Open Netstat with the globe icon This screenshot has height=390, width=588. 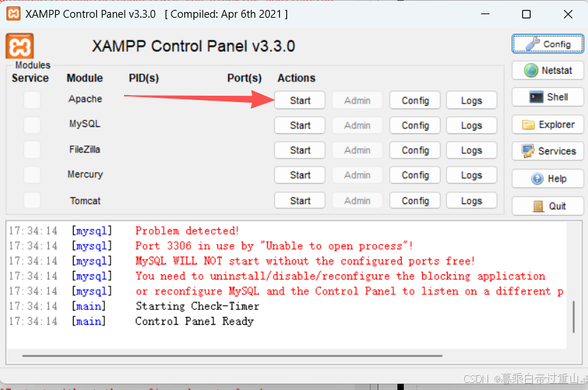(548, 70)
